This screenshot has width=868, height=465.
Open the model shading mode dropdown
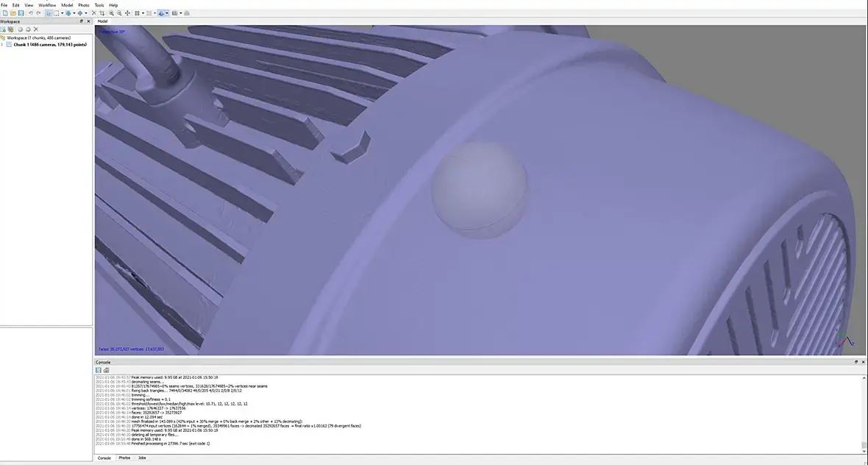(x=167, y=13)
